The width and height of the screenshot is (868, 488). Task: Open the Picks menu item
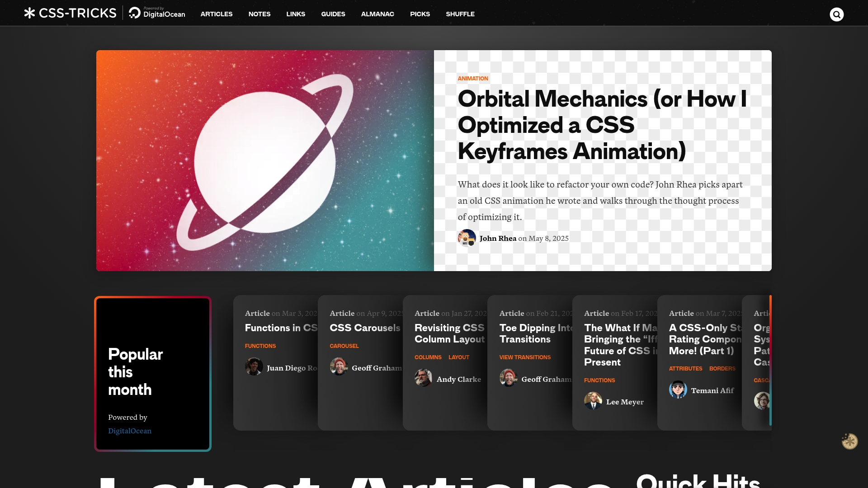420,14
